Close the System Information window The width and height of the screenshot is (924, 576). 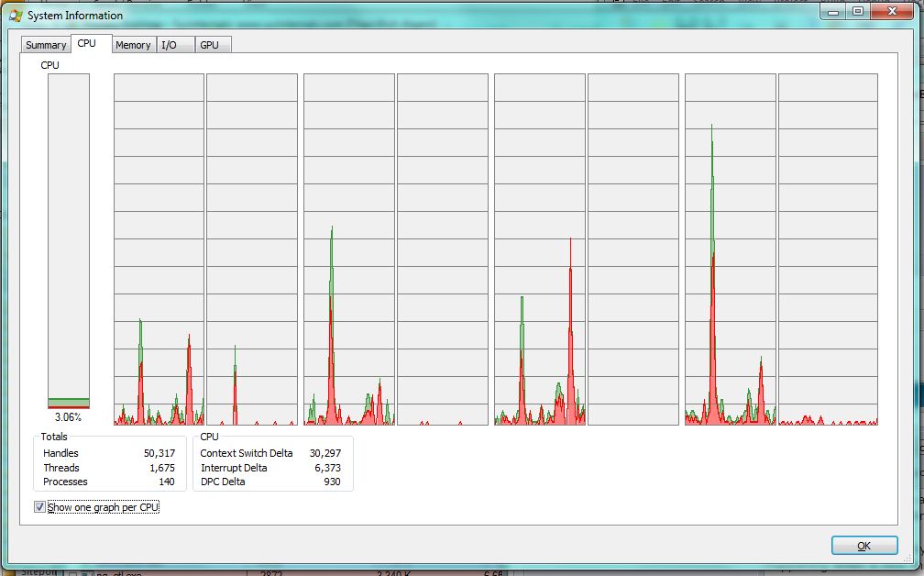[892, 11]
